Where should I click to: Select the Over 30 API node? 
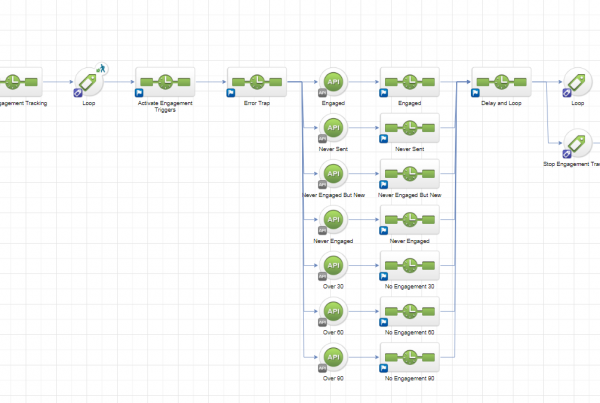click(334, 266)
